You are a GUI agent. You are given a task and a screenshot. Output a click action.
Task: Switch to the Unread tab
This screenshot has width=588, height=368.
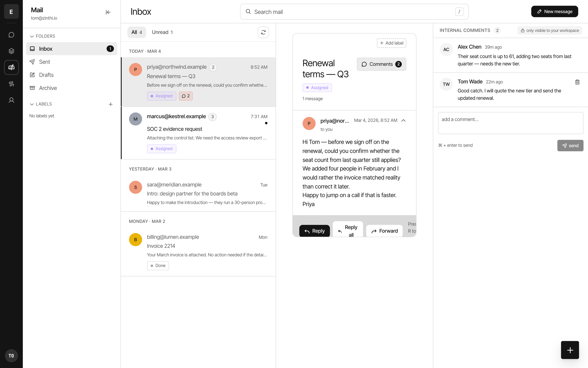(x=162, y=32)
